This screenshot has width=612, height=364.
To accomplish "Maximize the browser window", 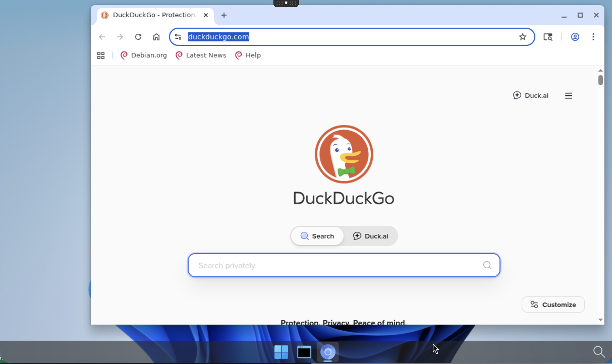I will click(x=580, y=15).
